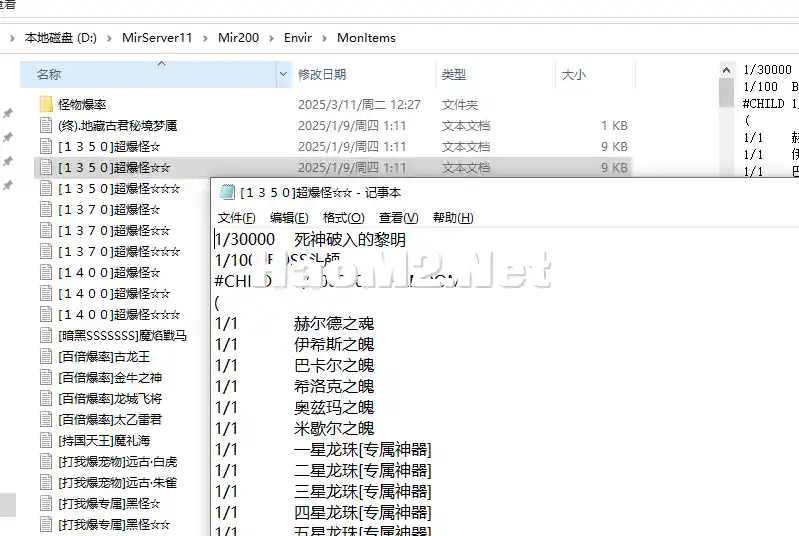This screenshot has width=799, height=536.
Task: Click 奥兹玛之魄 line in Notepad
Action: [x=334, y=408]
